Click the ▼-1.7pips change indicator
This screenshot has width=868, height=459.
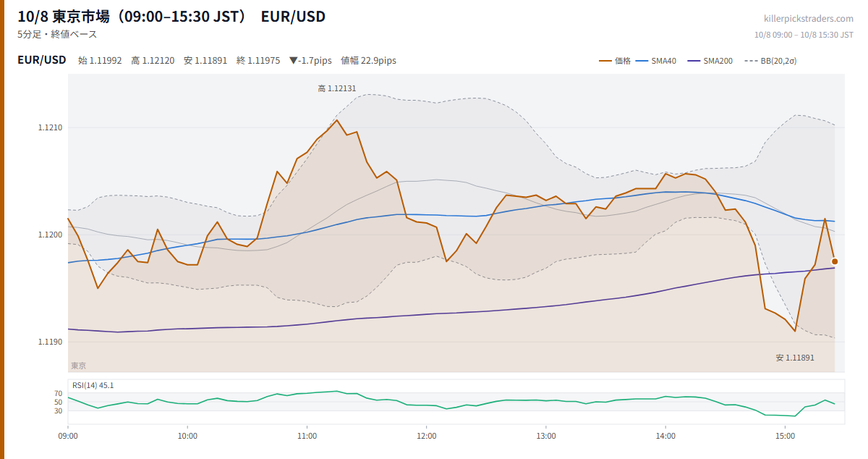[310, 61]
